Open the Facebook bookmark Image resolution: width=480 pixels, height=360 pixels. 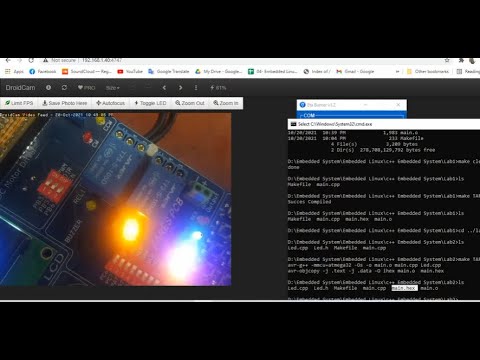(43, 72)
